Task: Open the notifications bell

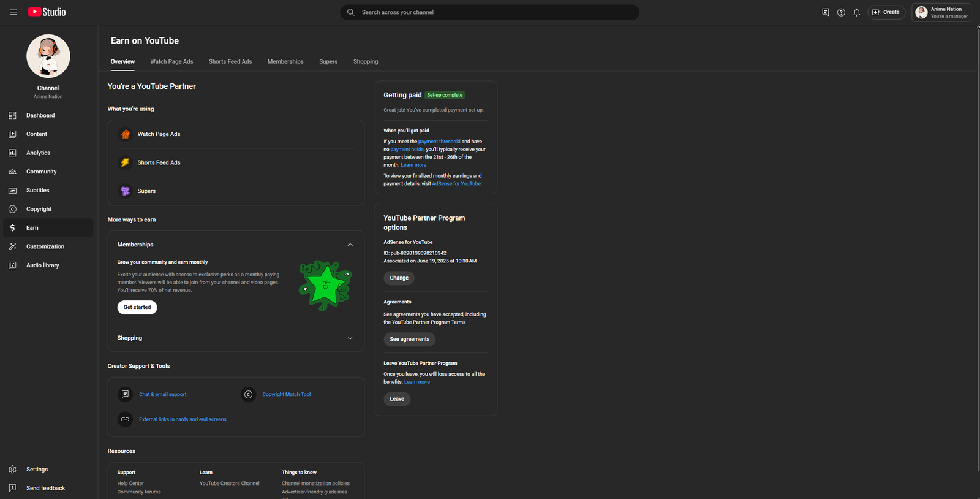Action: (x=857, y=12)
